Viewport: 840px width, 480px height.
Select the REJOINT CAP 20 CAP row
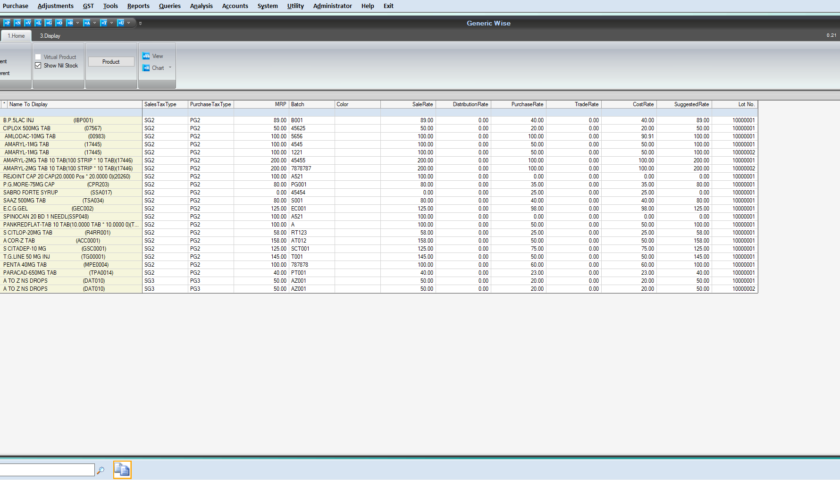[x=379, y=176]
